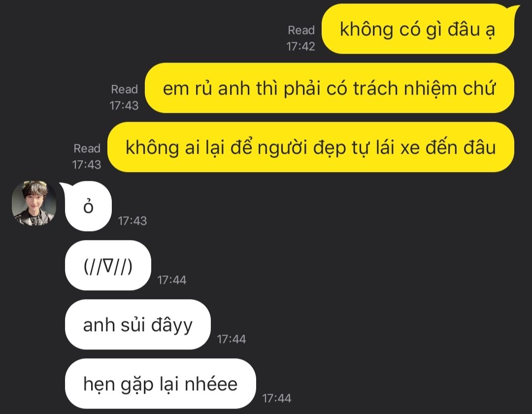Select the 'hẹn gặp lại nhéee' message
The height and width of the screenshot is (414, 532).
(160, 383)
